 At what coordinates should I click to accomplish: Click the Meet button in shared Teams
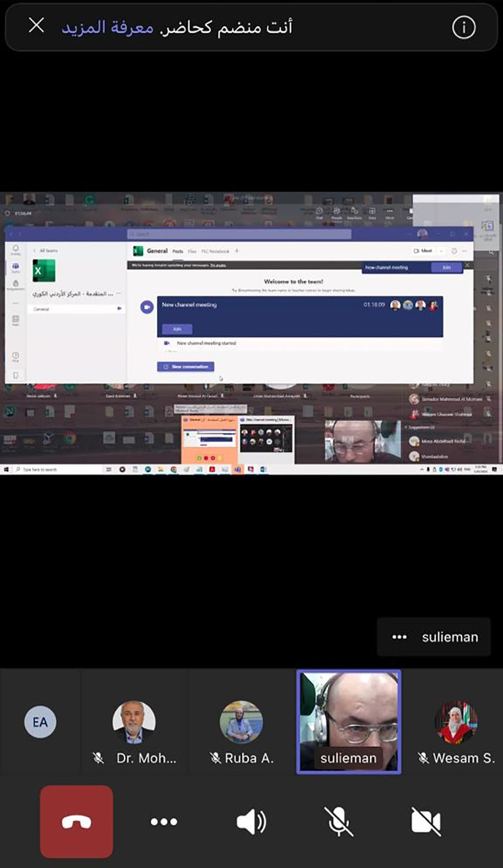(423, 250)
